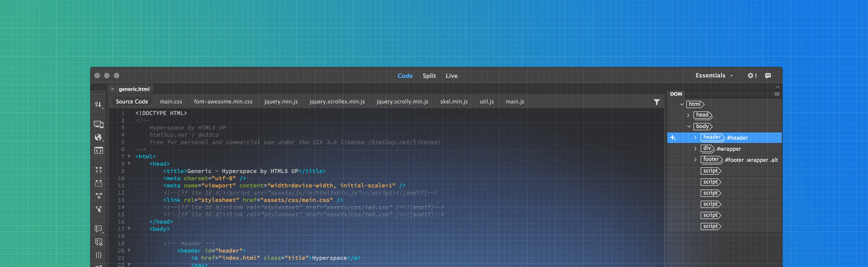Fold the header tag at line 20
Viewport: 868px width, 267px height.
(129, 250)
